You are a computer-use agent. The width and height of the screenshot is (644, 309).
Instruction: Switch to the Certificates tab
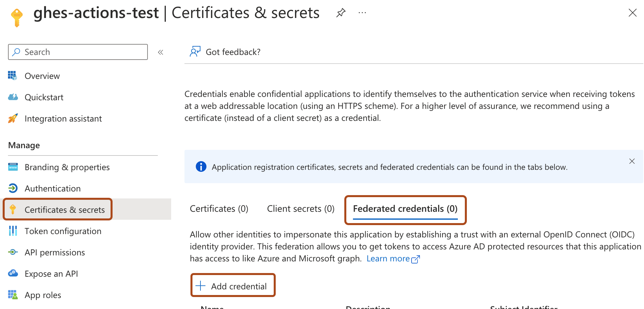coord(219,208)
